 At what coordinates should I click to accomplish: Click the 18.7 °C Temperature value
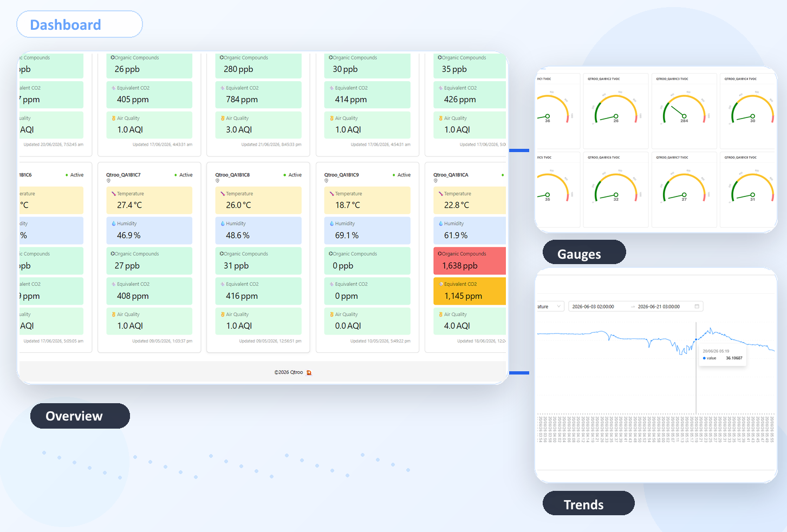(348, 205)
